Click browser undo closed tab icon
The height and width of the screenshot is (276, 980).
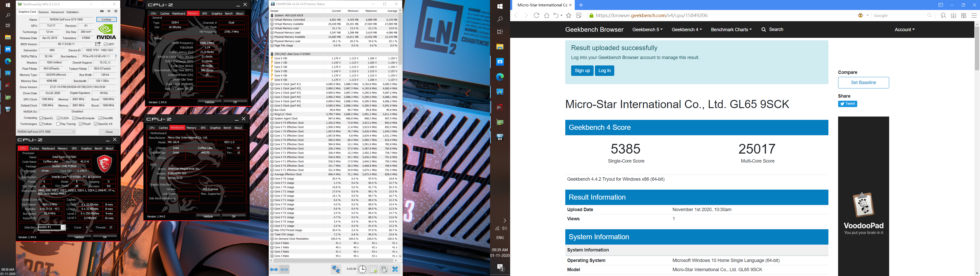pyautogui.click(x=556, y=16)
